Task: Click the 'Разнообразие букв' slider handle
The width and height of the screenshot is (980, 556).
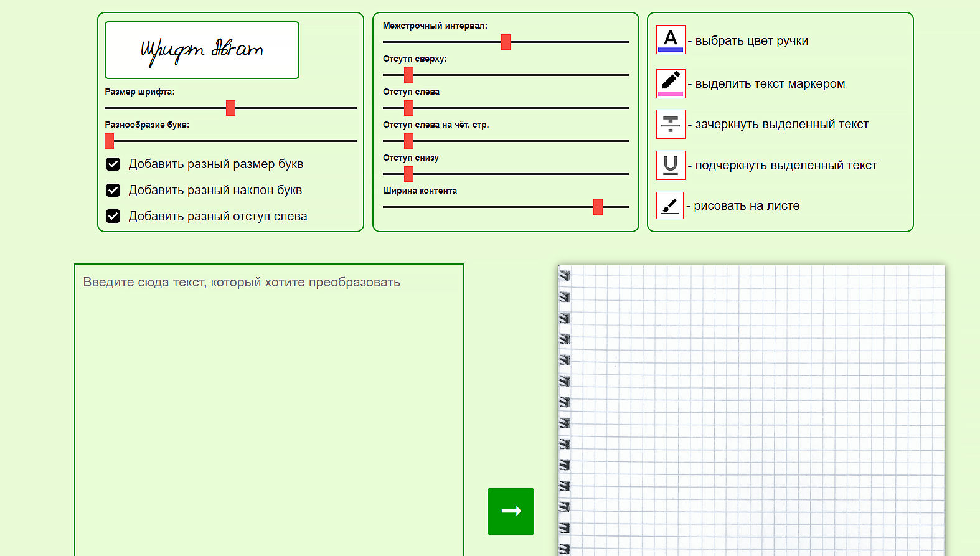Action: pos(110,141)
